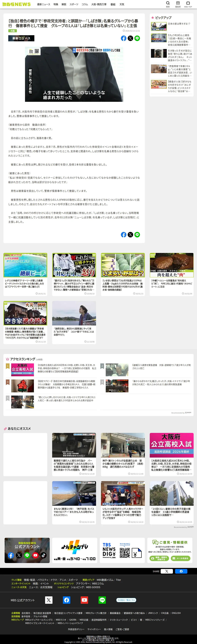Share article on LINE above the video
This screenshot has height=644, width=197.
tap(137, 38)
